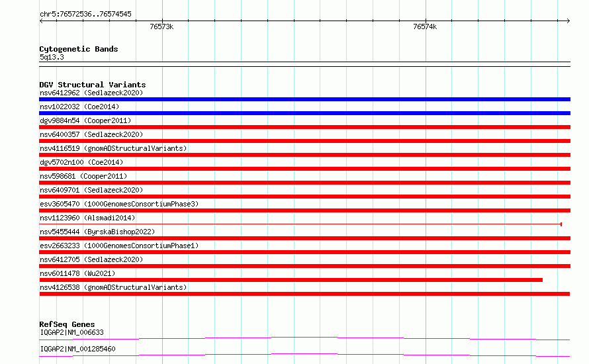The width and height of the screenshot is (589, 364).
Task: Click the 76573k ruler tick label
Action: (161, 26)
